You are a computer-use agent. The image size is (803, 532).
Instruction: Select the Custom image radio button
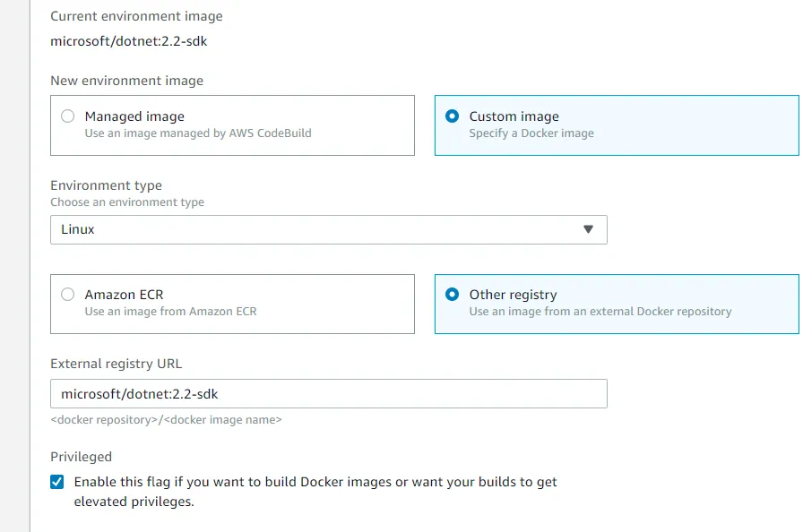coord(452,116)
